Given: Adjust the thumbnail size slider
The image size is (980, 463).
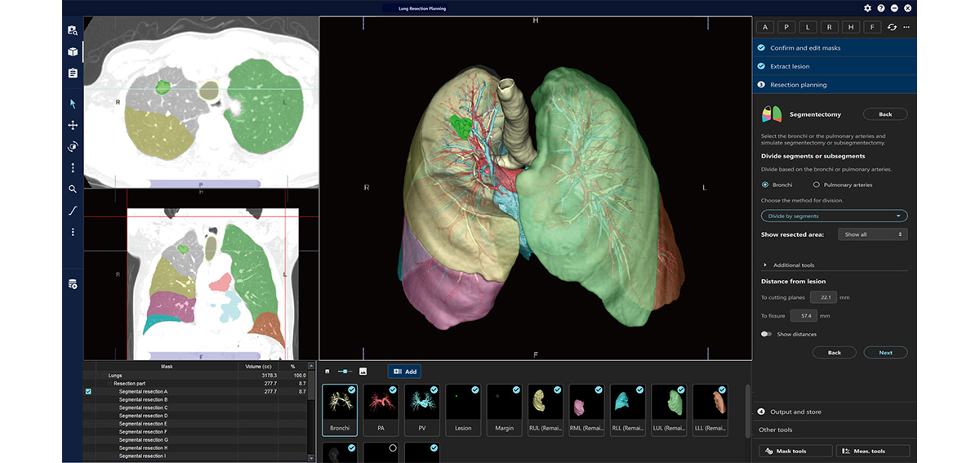Looking at the screenshot, I should [x=345, y=372].
